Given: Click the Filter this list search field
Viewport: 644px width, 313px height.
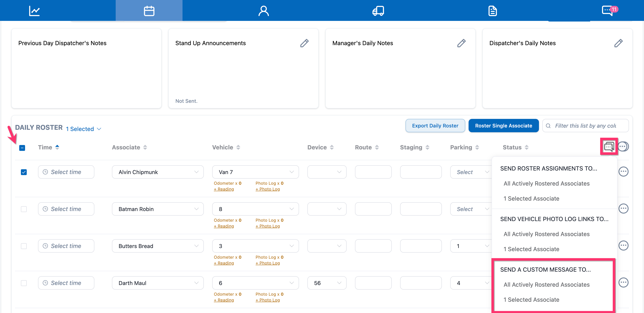Looking at the screenshot, I should click(x=586, y=126).
